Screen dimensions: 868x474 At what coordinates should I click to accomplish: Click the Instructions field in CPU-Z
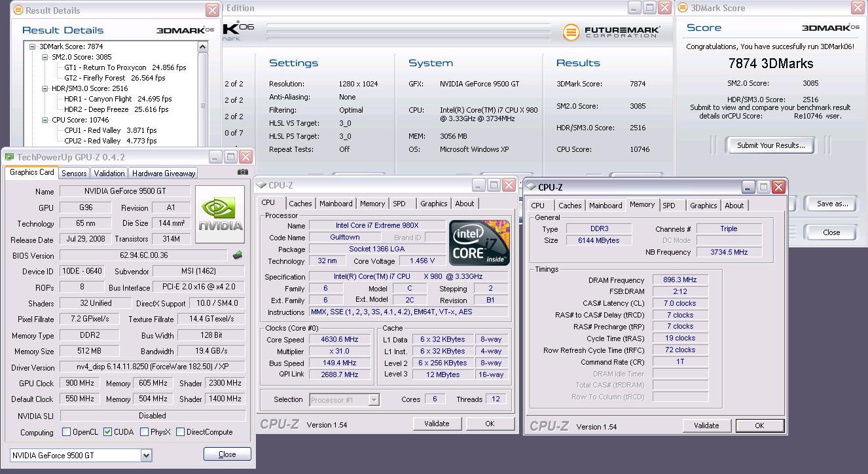[x=408, y=312]
